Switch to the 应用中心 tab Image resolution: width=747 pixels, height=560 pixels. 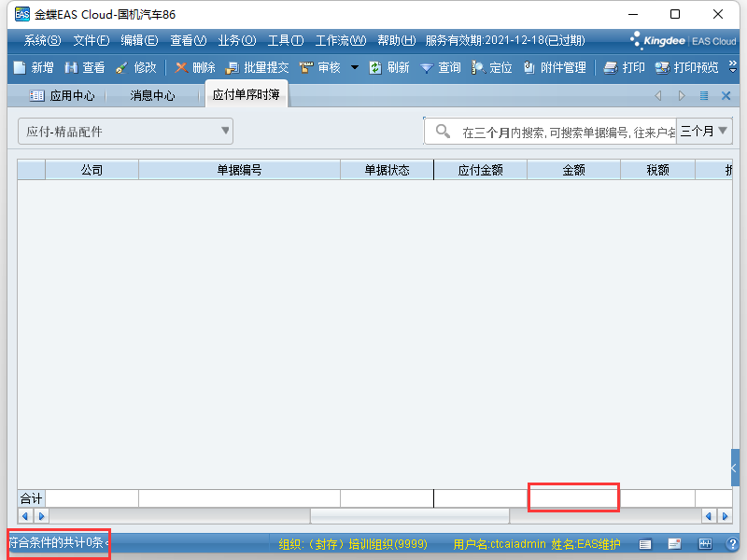coord(63,95)
